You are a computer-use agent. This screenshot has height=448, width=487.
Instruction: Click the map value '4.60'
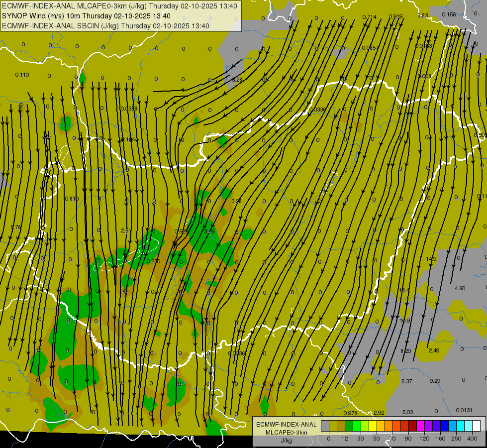tap(460, 288)
